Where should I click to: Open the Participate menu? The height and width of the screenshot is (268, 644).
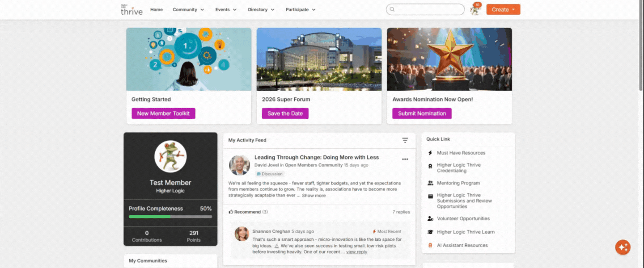pyautogui.click(x=301, y=9)
